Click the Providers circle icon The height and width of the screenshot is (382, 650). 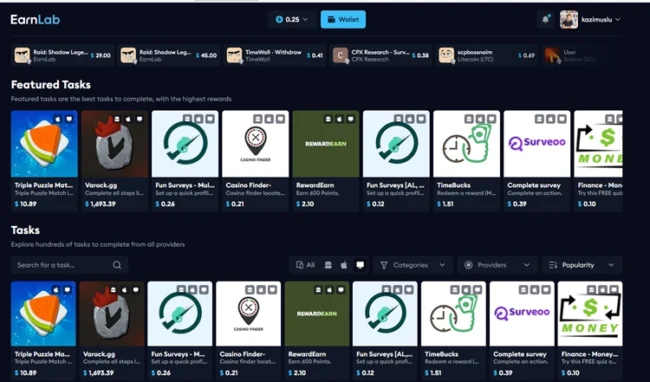468,265
